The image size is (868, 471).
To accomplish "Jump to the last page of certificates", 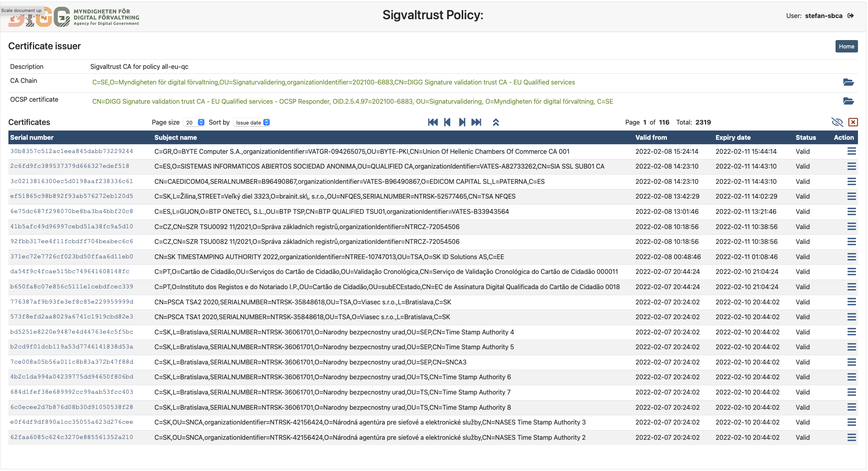I will click(476, 122).
